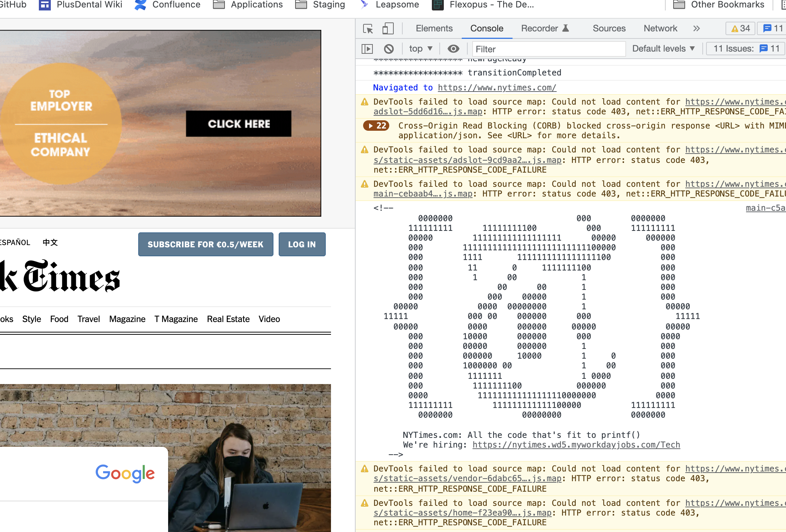Open the vendor-6dabc65 js.map link
786x532 pixels.
coord(467,478)
